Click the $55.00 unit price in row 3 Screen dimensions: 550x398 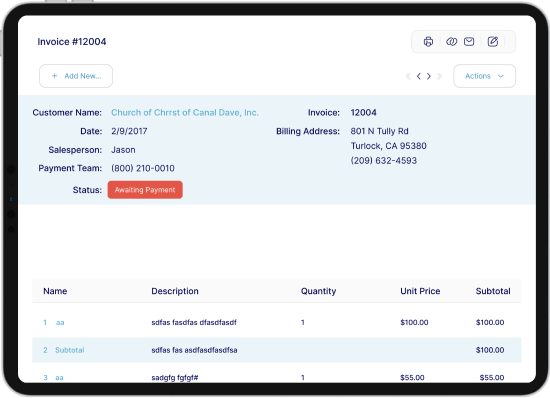coord(412,378)
